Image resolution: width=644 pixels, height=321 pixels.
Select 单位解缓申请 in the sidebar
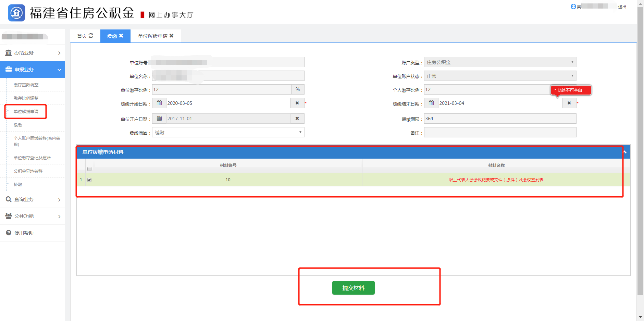click(26, 112)
